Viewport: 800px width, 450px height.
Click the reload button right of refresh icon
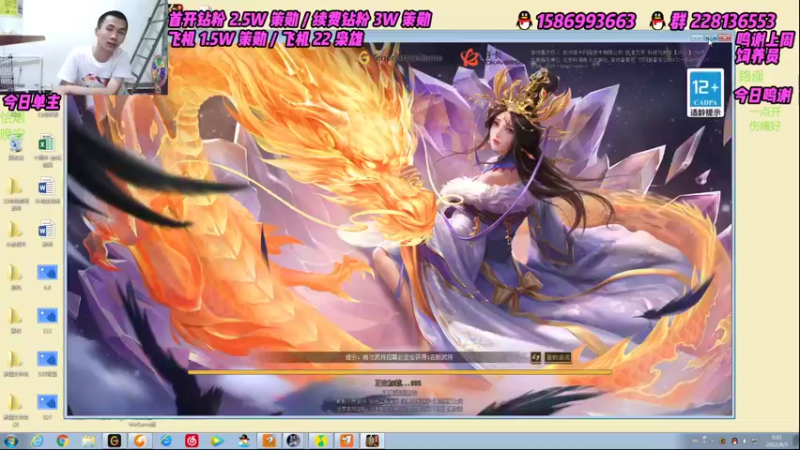558,357
